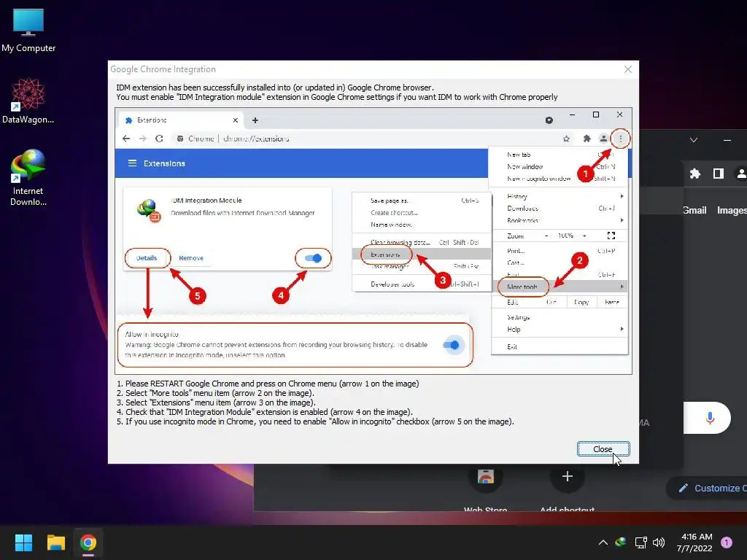747x560 pixels.
Task: Open Chrome's tab search chevron
Action: [694, 140]
